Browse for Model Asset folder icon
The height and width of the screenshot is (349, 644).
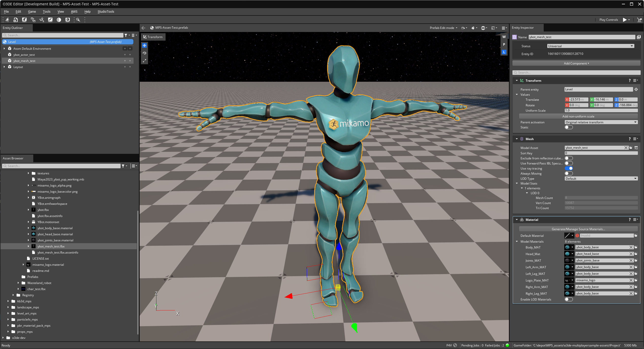pos(631,148)
